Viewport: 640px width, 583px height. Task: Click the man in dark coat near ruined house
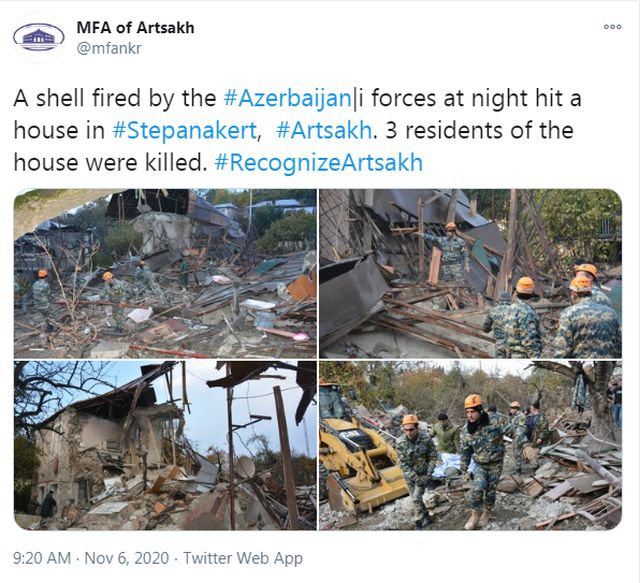[48, 508]
